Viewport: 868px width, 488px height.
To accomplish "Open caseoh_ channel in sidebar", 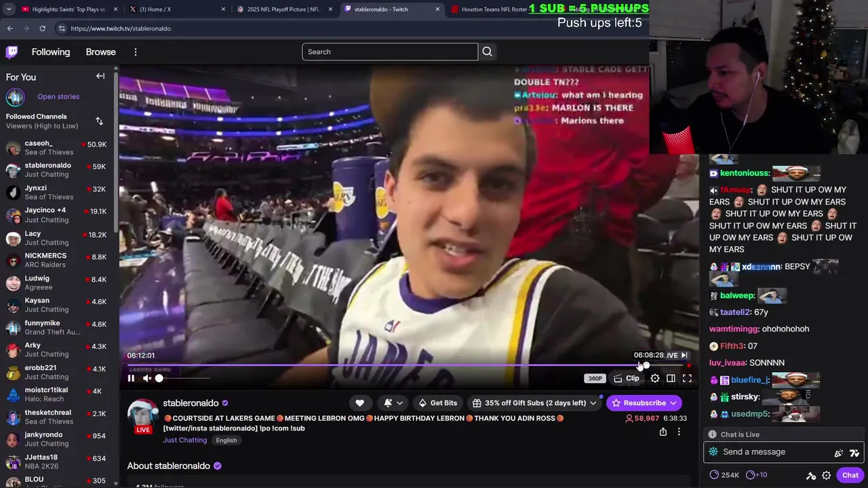I will (x=58, y=147).
